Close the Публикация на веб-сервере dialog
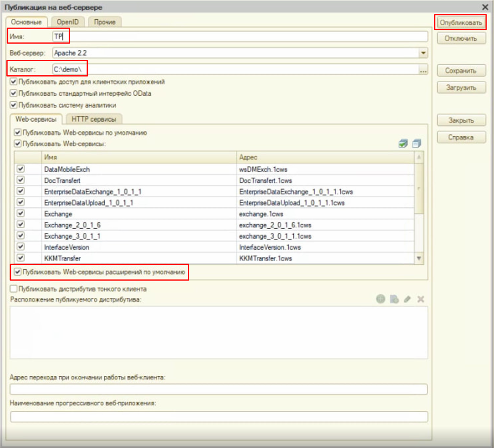494x448 pixels. coord(485,7)
